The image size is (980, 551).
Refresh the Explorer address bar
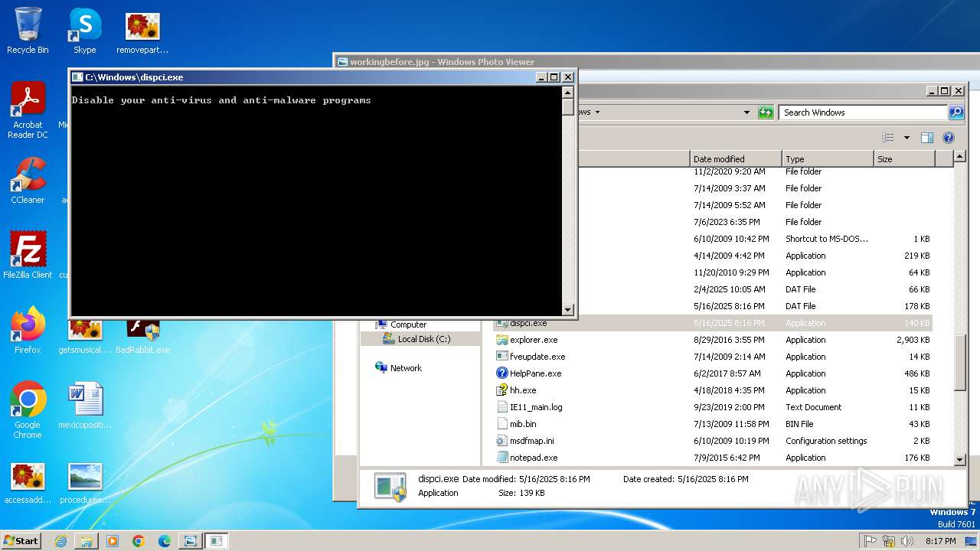pyautogui.click(x=766, y=112)
